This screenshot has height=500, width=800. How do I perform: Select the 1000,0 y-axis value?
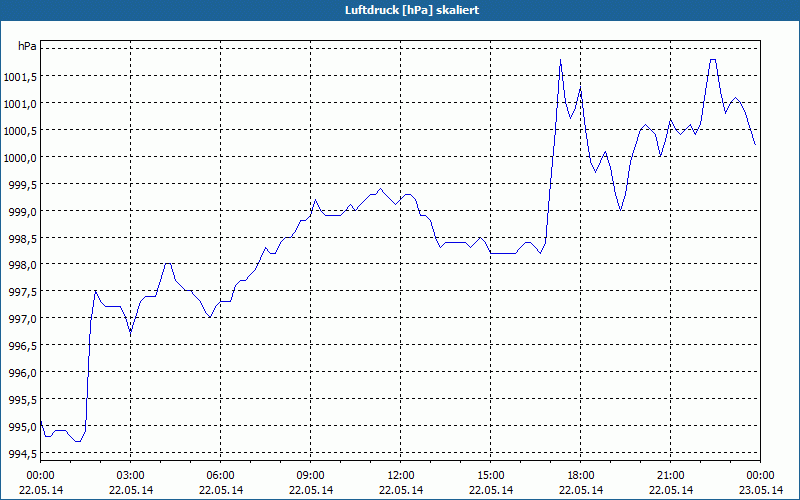(x=20, y=158)
